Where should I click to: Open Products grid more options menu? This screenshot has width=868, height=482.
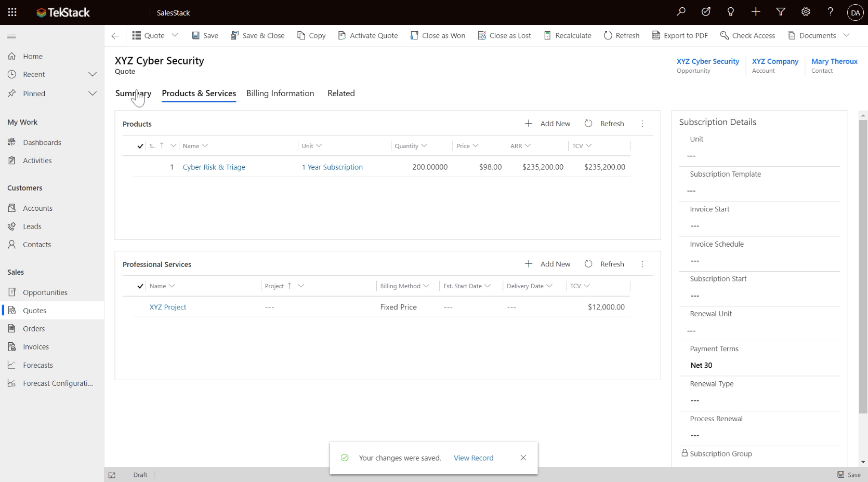(642, 124)
